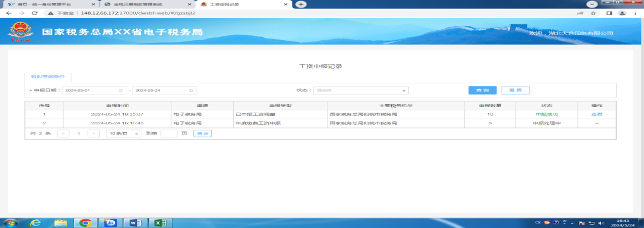Click the 申报时间 column header

tap(117, 106)
